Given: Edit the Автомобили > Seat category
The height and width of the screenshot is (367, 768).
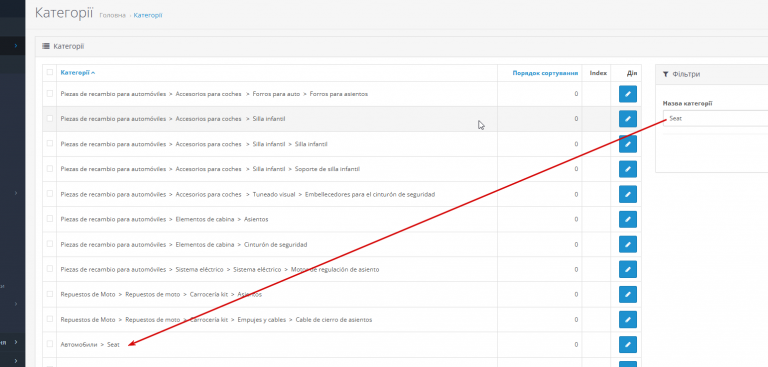Looking at the screenshot, I should pyautogui.click(x=627, y=344).
